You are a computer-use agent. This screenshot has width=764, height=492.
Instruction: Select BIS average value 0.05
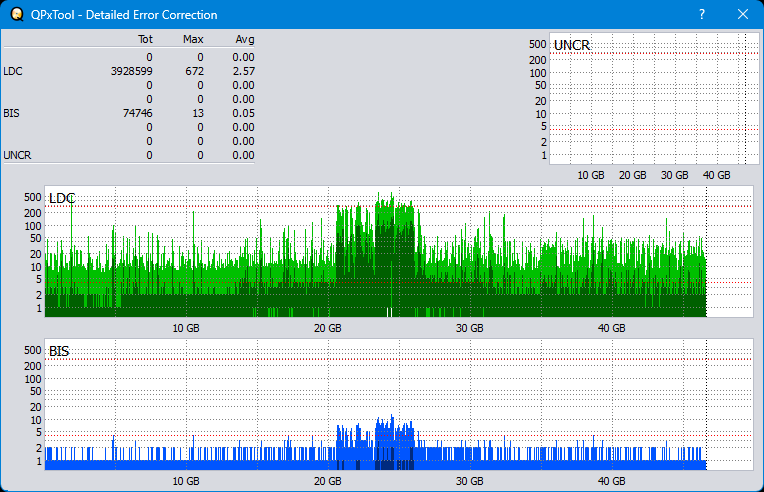(x=244, y=113)
